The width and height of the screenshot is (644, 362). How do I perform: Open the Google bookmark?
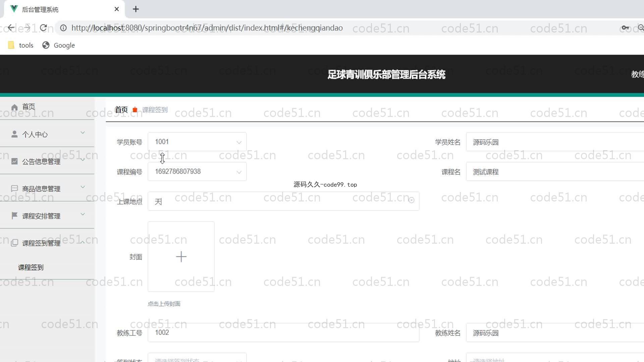coord(58,45)
